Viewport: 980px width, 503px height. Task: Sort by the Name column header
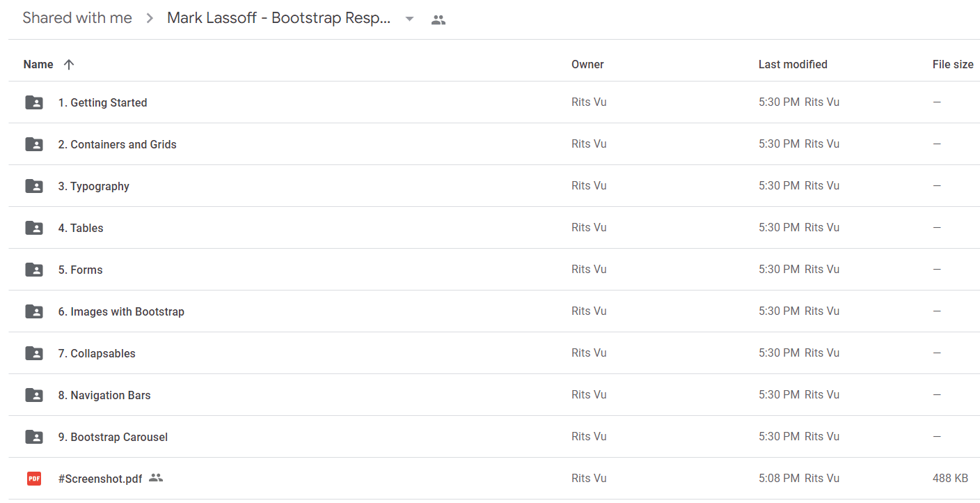pyautogui.click(x=38, y=64)
